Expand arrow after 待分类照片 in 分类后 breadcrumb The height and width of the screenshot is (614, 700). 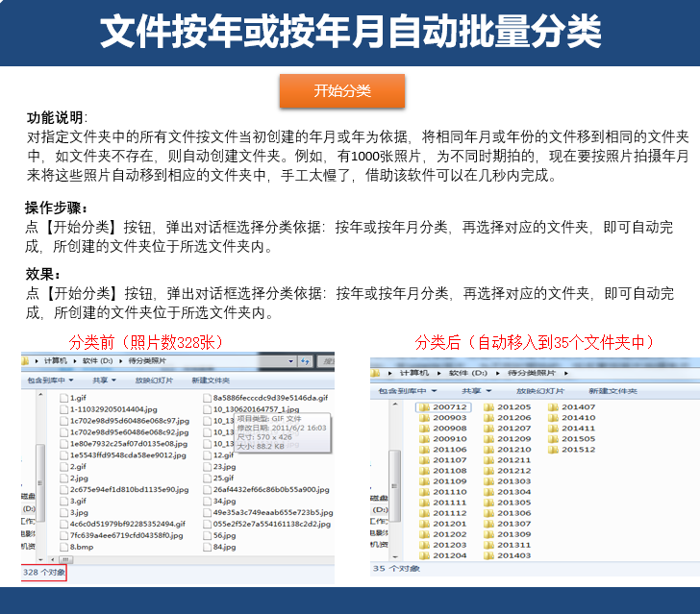(x=566, y=373)
